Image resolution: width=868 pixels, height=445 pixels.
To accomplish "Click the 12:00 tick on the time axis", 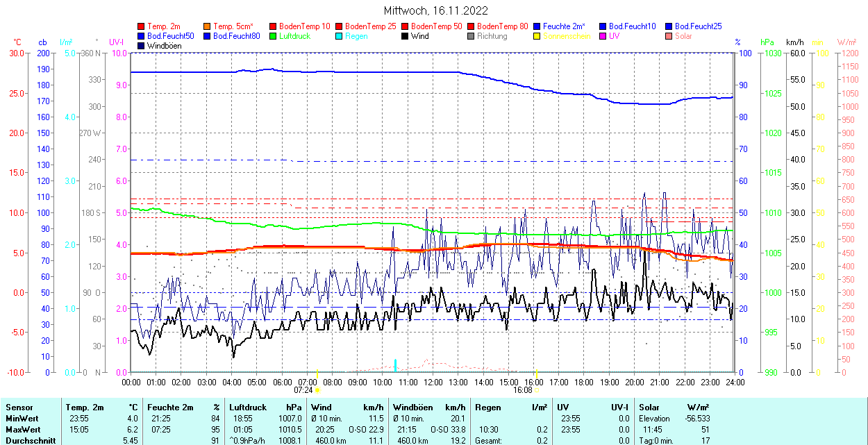I will pos(433,382).
